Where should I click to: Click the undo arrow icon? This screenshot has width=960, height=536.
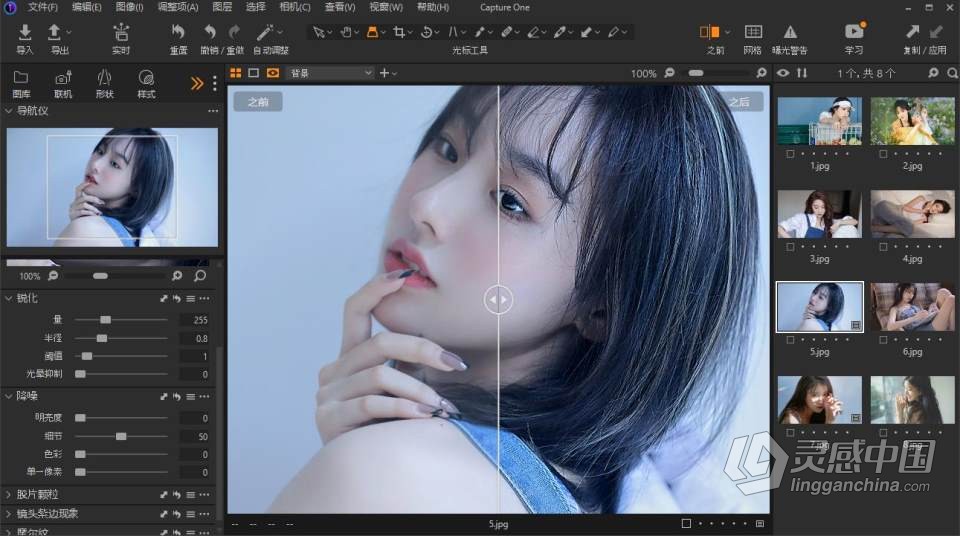(x=210, y=32)
